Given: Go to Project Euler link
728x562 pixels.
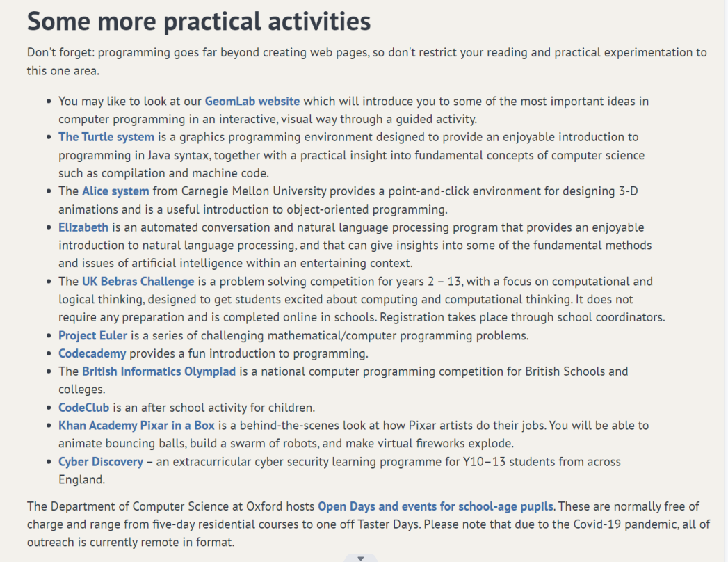Looking at the screenshot, I should [92, 335].
